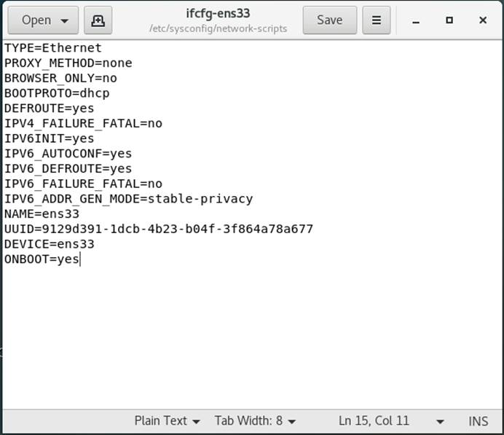Toggle INS insert mode indicator

tap(479, 421)
